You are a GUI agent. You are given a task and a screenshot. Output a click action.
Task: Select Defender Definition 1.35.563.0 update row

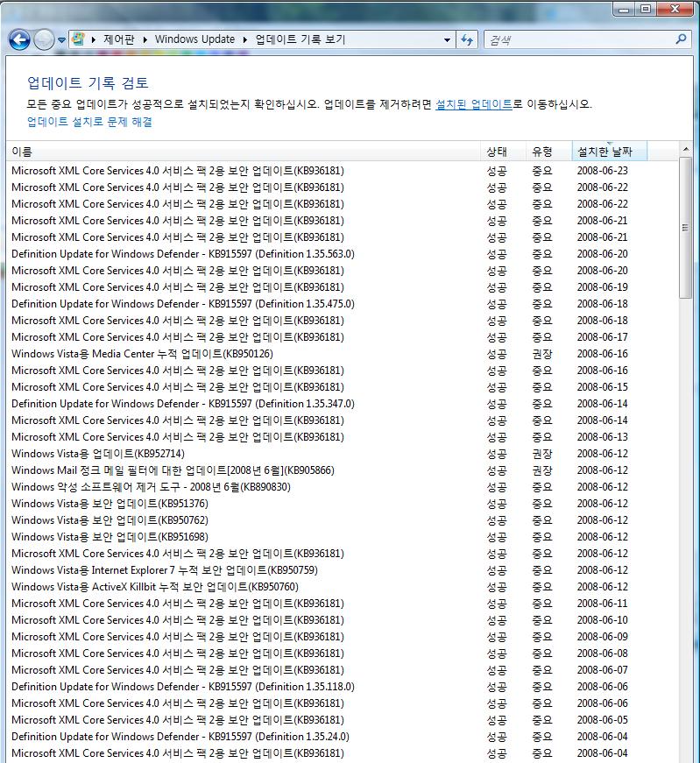(341, 254)
